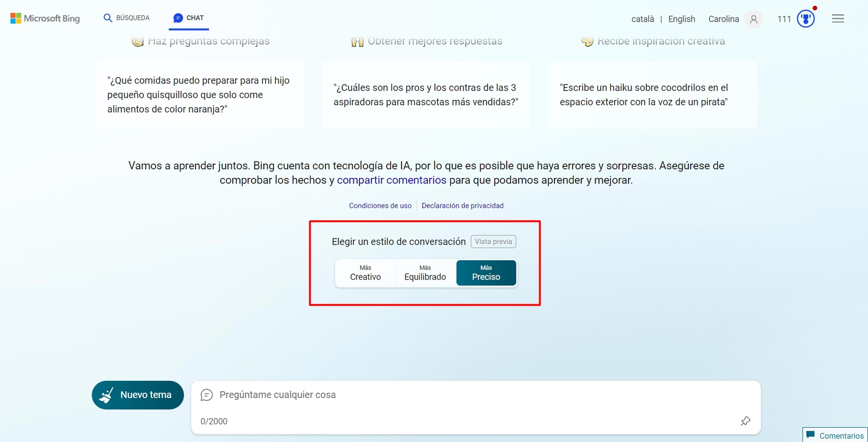The height and width of the screenshot is (442, 868).
Task: Click the Carolina profile avatar icon
Action: [753, 19]
